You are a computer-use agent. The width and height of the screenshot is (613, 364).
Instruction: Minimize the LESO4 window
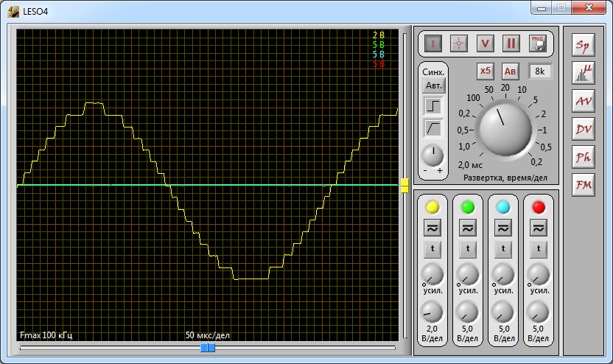(x=542, y=8)
